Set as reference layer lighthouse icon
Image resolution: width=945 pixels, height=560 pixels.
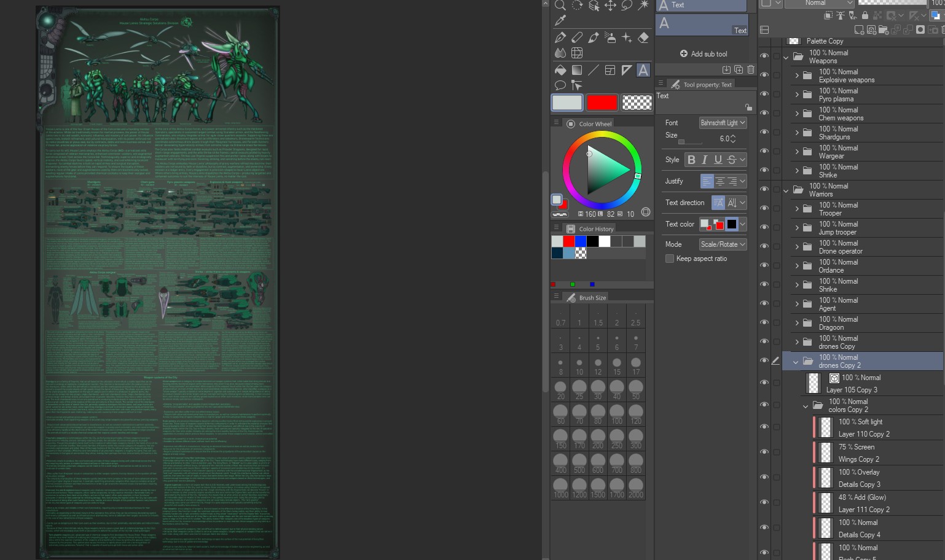841,16
